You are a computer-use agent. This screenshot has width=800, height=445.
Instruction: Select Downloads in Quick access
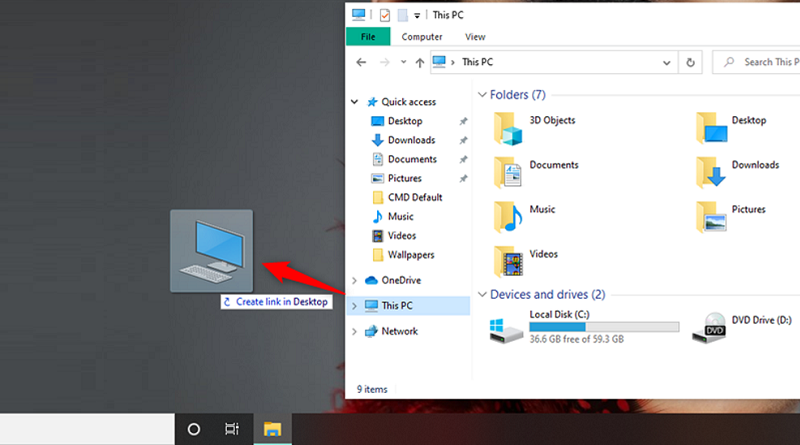click(411, 140)
